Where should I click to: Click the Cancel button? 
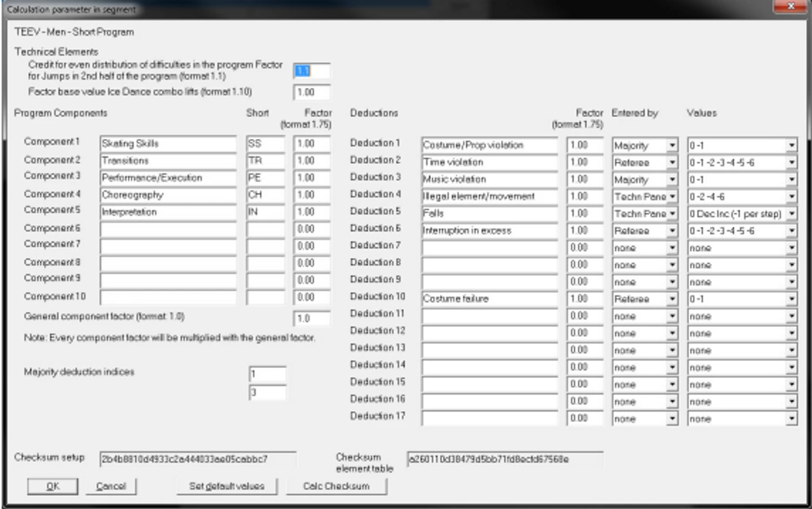coord(111,486)
